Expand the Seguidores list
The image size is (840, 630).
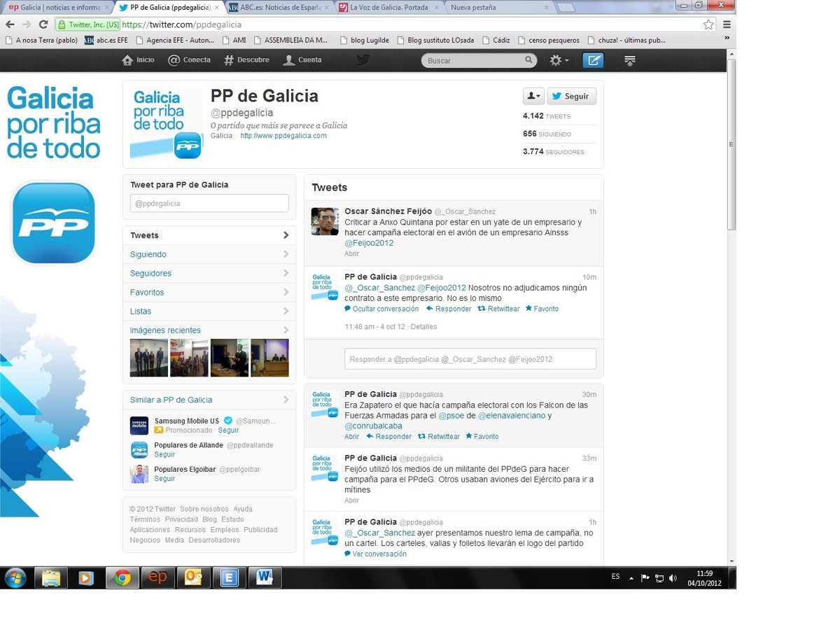click(x=209, y=274)
